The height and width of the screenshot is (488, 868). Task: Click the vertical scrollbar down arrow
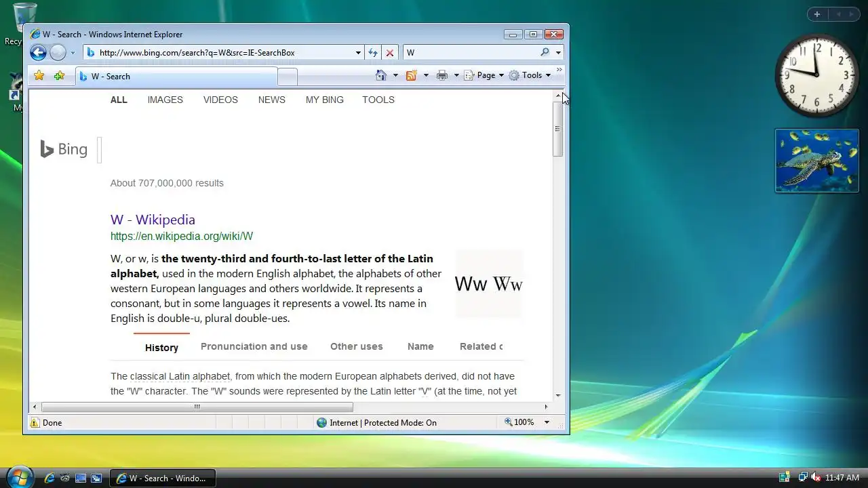pyautogui.click(x=558, y=395)
